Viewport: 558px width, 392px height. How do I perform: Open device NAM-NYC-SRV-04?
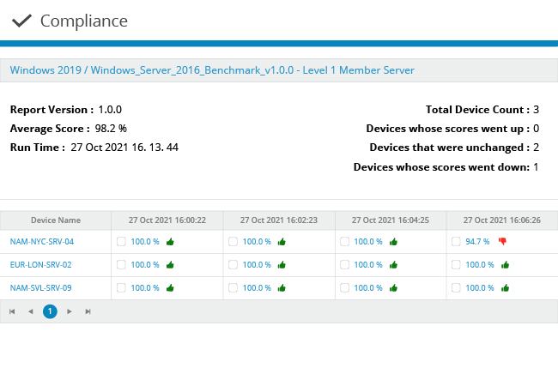tap(42, 242)
